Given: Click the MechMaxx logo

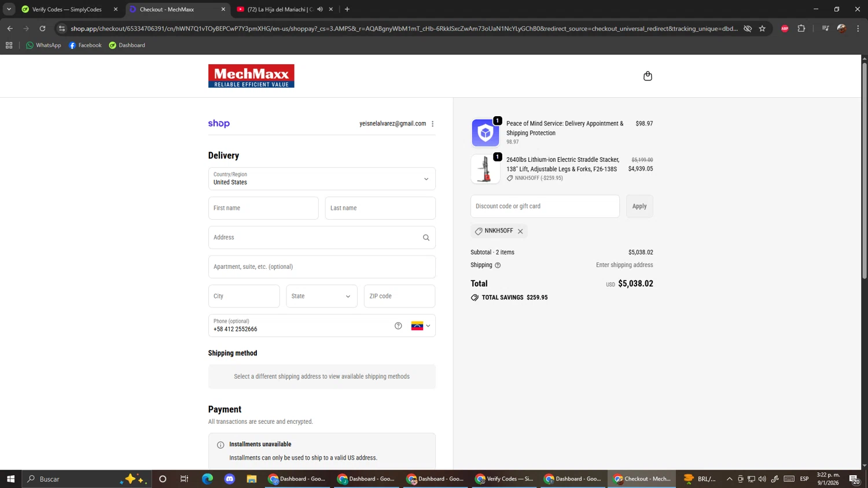Looking at the screenshot, I should (x=251, y=76).
